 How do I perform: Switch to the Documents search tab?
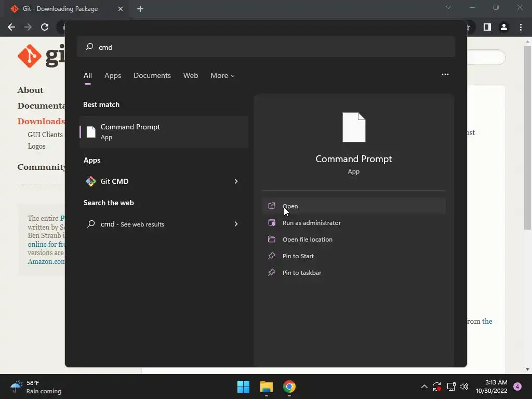point(152,76)
